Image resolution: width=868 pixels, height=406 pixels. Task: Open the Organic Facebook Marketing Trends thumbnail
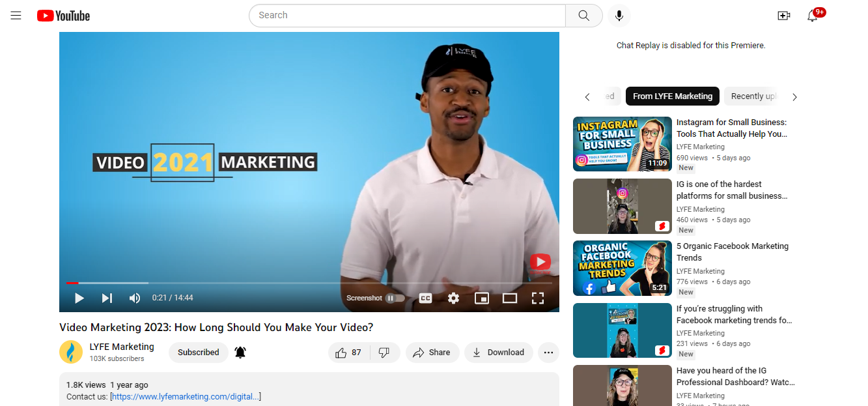[x=623, y=268]
